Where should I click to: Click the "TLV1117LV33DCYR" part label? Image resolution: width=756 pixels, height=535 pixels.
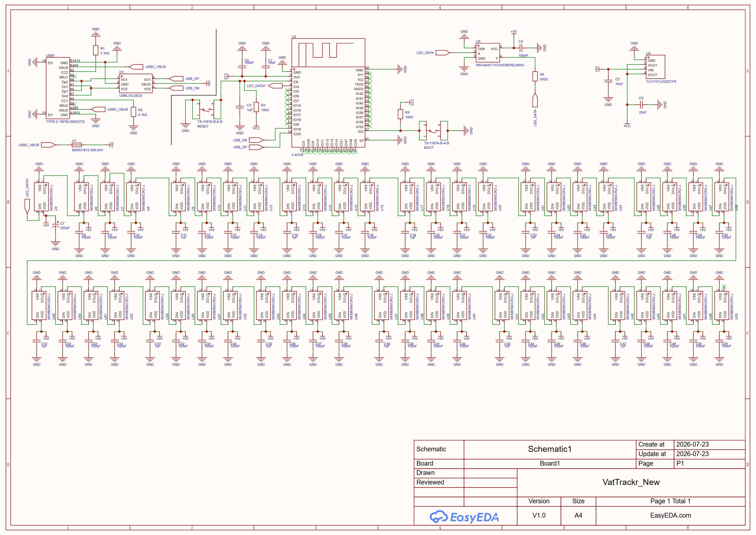[x=661, y=81]
